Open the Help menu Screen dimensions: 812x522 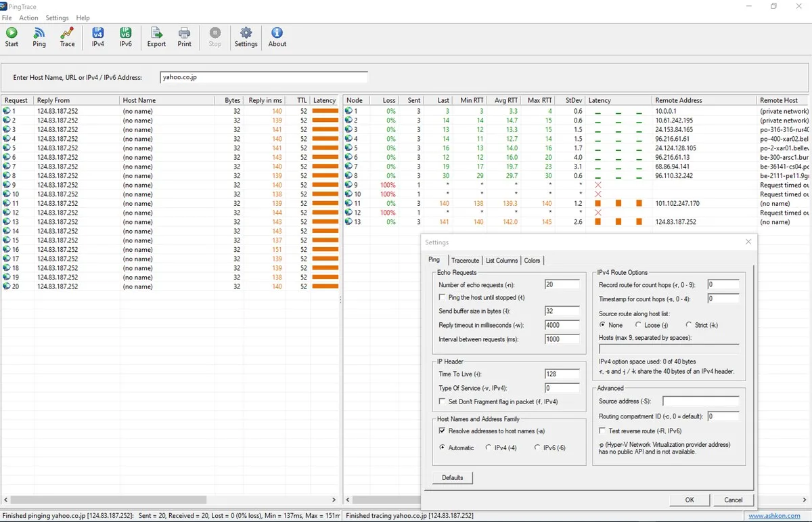(83, 18)
